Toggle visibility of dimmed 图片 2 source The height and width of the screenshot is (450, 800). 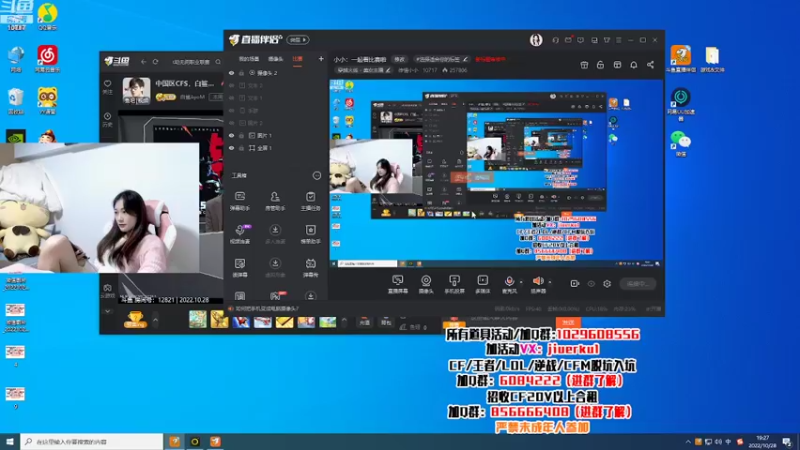[x=232, y=123]
